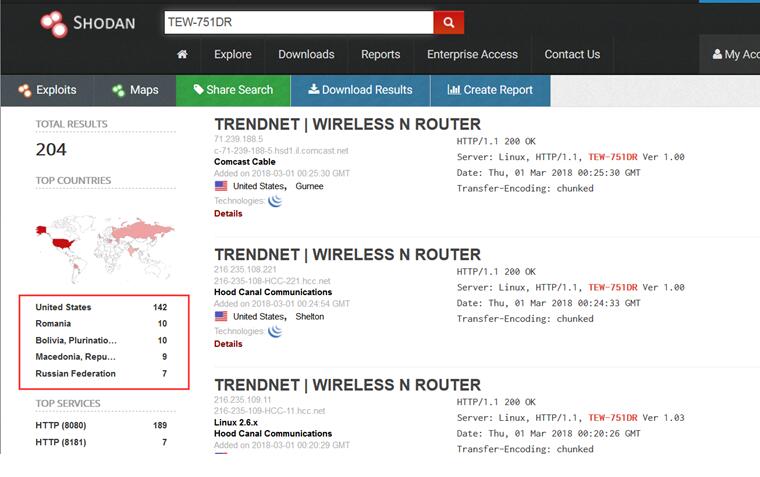Click United States link in Shelton result
Image resolution: width=760 pixels, height=477 pixels.
tap(260, 317)
